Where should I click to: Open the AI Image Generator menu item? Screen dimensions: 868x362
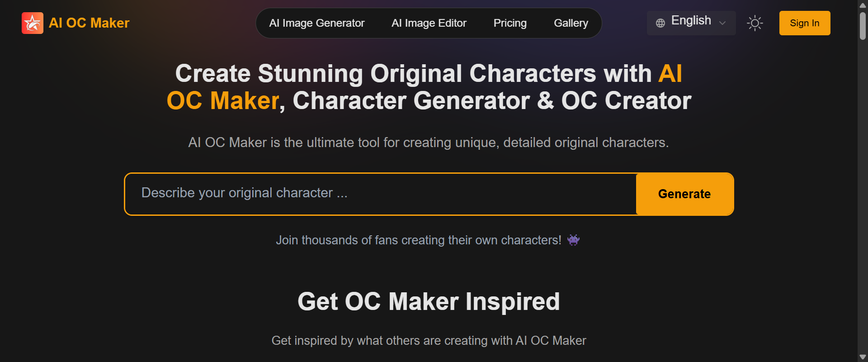316,23
